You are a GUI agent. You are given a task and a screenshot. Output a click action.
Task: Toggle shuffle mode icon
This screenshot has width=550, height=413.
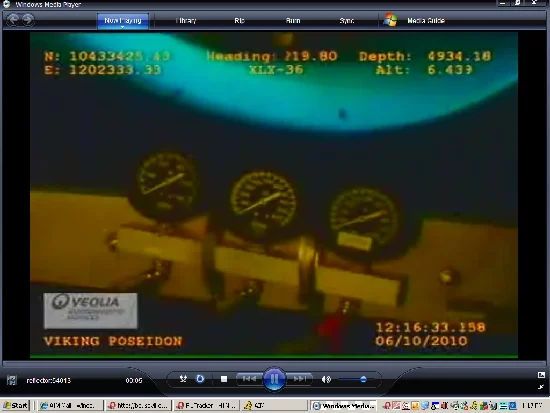pos(183,379)
